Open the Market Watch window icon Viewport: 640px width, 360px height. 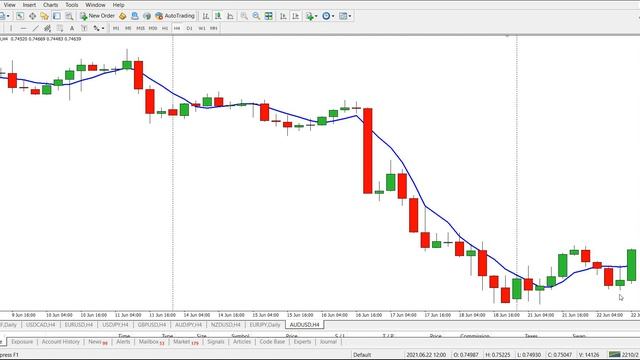(x=20, y=16)
